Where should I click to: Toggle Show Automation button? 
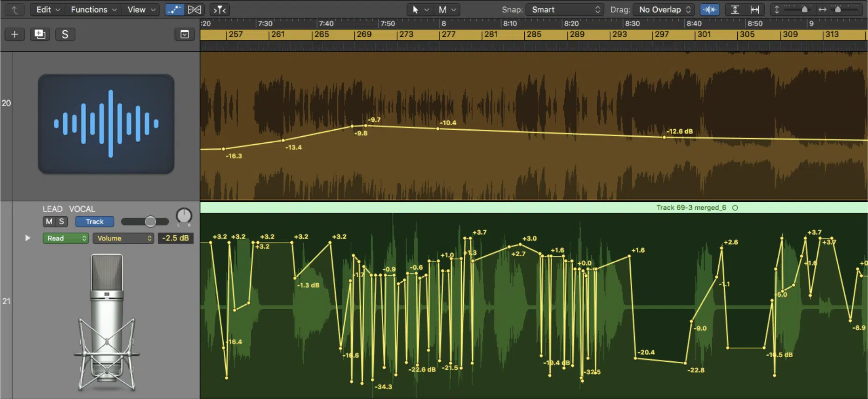pyautogui.click(x=174, y=10)
